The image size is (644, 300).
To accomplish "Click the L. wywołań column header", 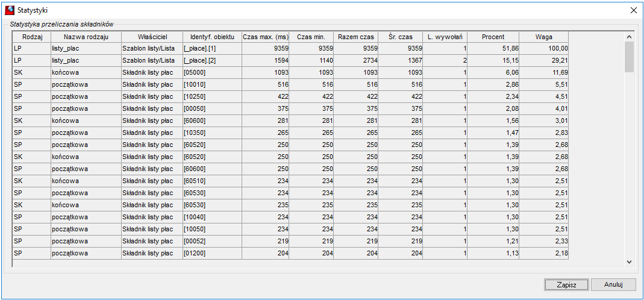I will pyautogui.click(x=445, y=37).
